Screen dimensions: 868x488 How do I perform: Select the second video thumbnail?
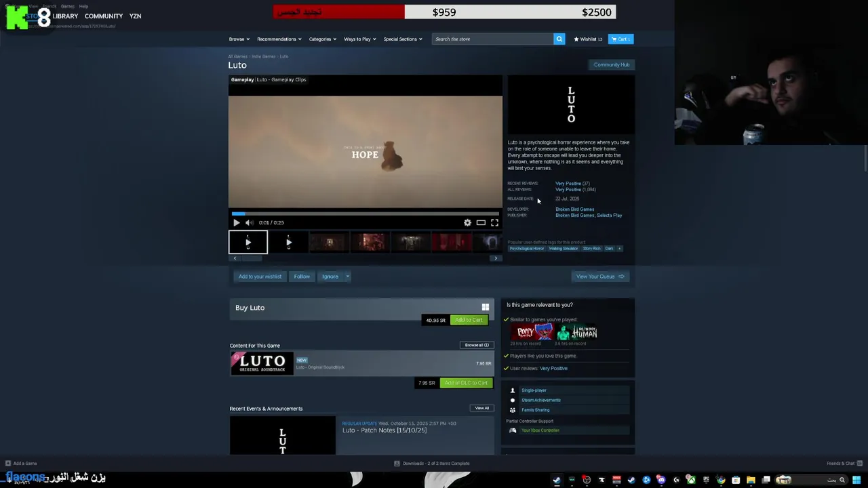click(x=289, y=242)
